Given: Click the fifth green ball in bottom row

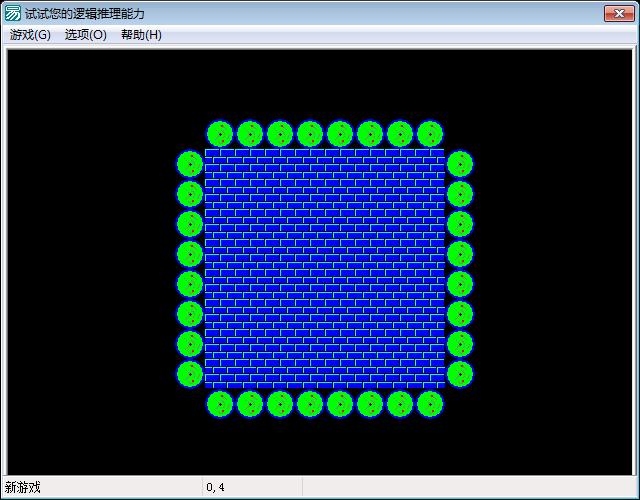Looking at the screenshot, I should 340,404.
